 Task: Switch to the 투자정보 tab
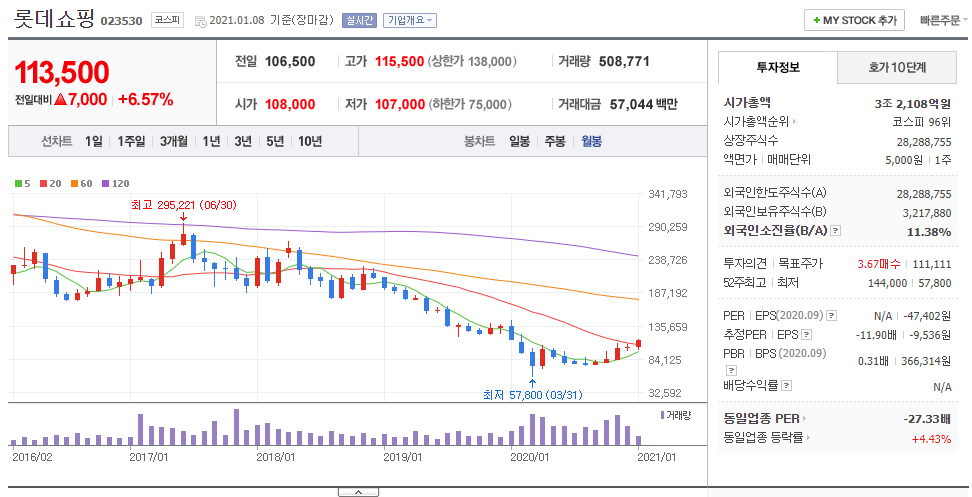tap(778, 68)
